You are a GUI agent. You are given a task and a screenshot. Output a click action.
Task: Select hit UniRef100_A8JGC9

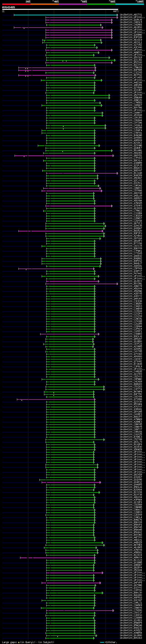[131, 40]
